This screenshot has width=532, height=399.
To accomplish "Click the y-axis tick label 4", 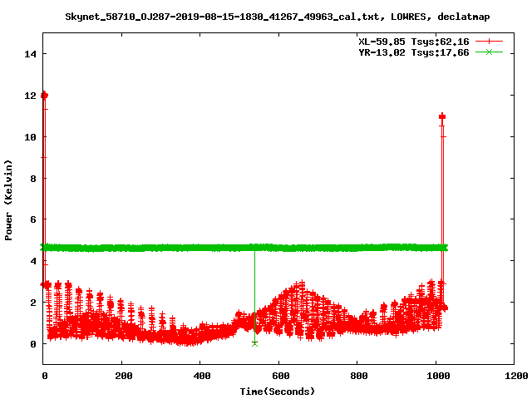I will [33, 261].
